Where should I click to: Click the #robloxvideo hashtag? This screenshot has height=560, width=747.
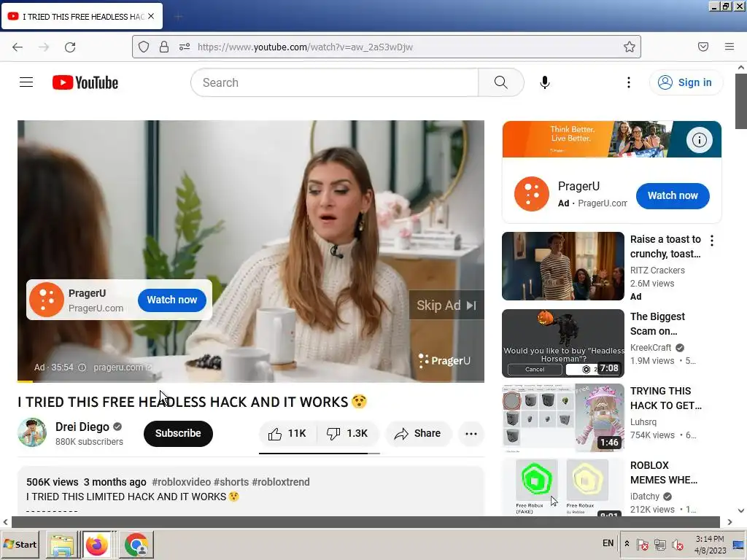coord(181,482)
